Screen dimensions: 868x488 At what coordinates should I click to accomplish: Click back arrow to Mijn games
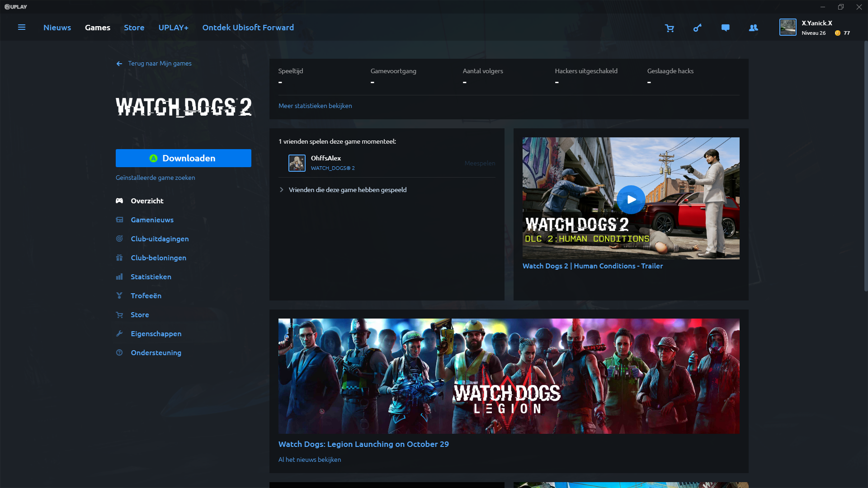coord(119,64)
